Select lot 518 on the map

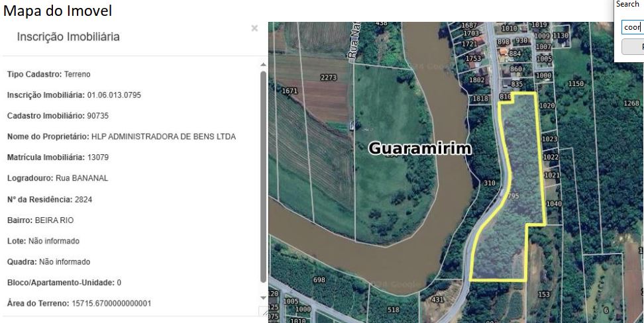[393, 310]
